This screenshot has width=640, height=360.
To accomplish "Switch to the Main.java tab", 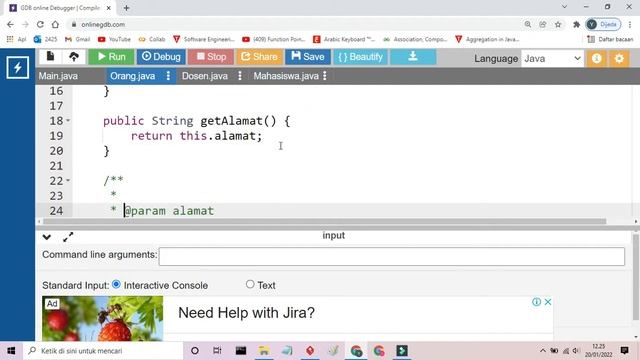I will (x=58, y=76).
